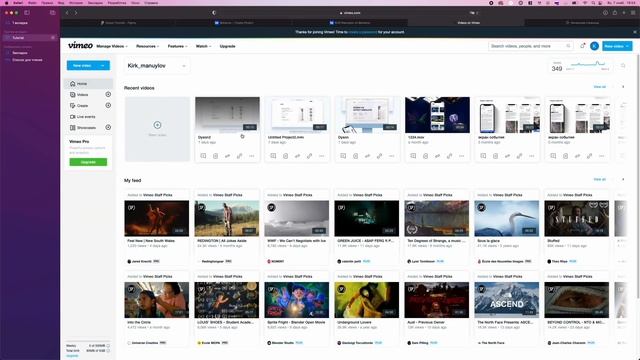Image resolution: width=640 pixels, height=360 pixels.
Task: Open the Watch menu
Action: pyautogui.click(x=203, y=46)
